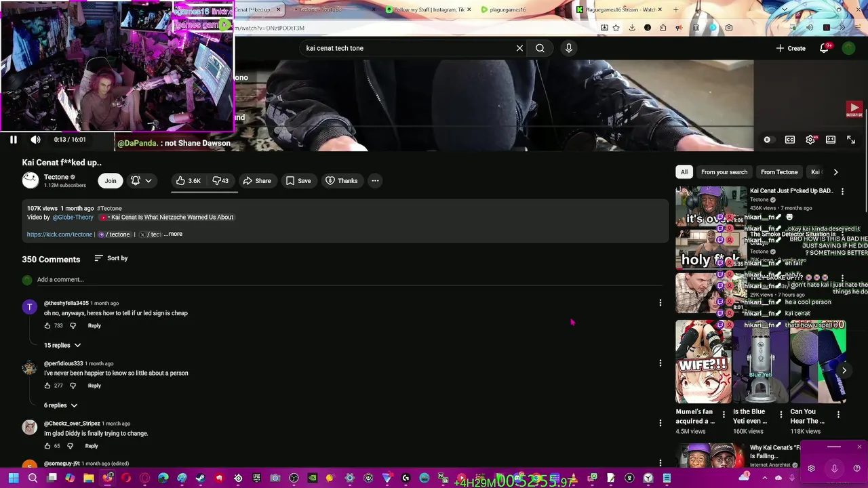Open the Is the Blue Yeti even... short
The height and width of the screenshot is (488, 868).
coord(760,362)
